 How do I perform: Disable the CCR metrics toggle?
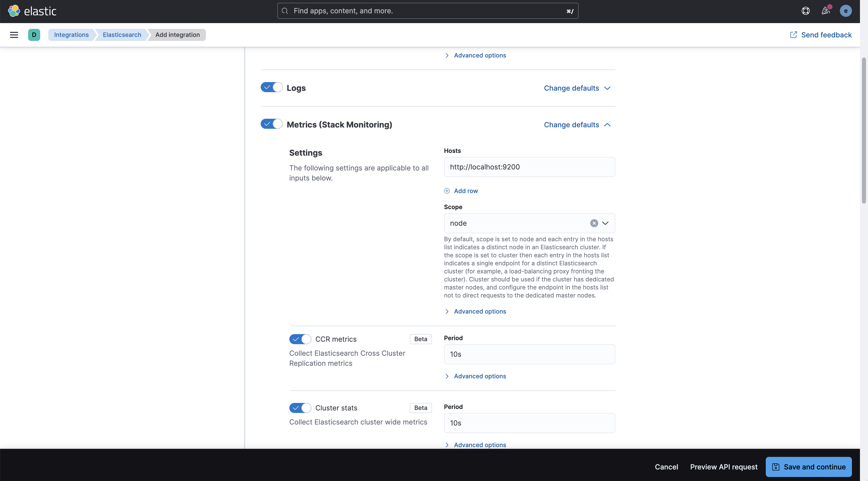click(300, 339)
